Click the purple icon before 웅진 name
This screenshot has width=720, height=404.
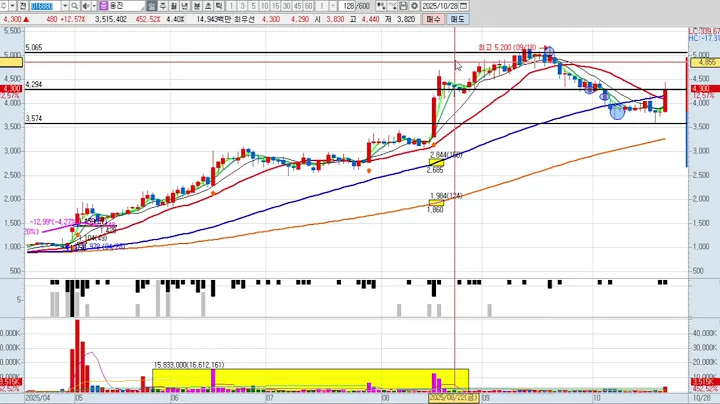click(x=103, y=6)
